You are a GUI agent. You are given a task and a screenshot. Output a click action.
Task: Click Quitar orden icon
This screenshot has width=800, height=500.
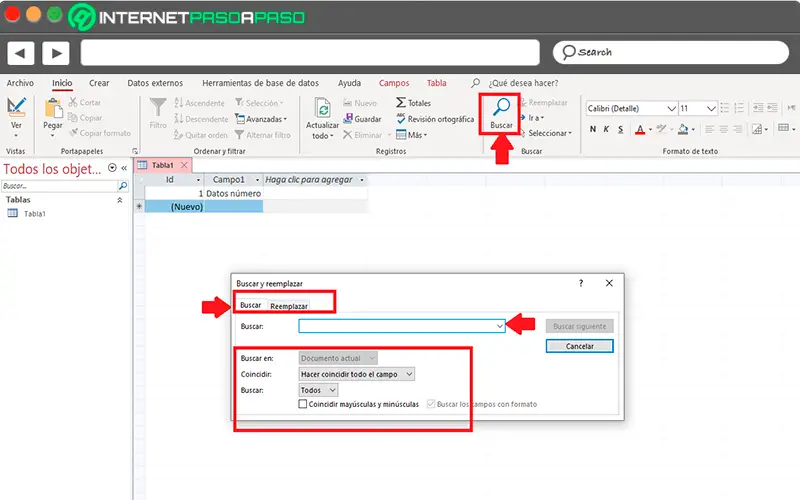coord(178,135)
